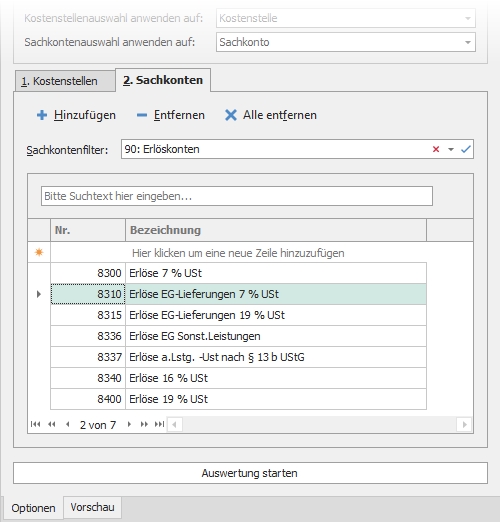Click 'Hier klicken um eine neue Zeile hinzuzufügen'
The width and height of the screenshot is (500, 522).
click(238, 253)
